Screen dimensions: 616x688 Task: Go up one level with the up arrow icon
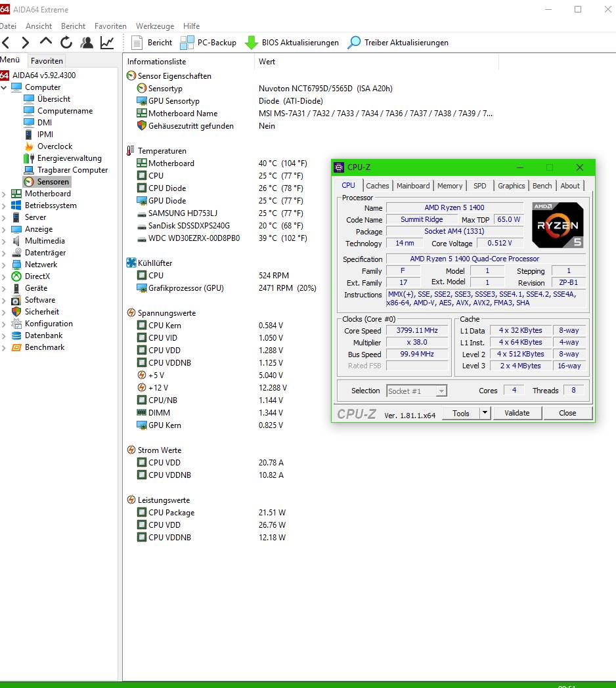point(46,42)
